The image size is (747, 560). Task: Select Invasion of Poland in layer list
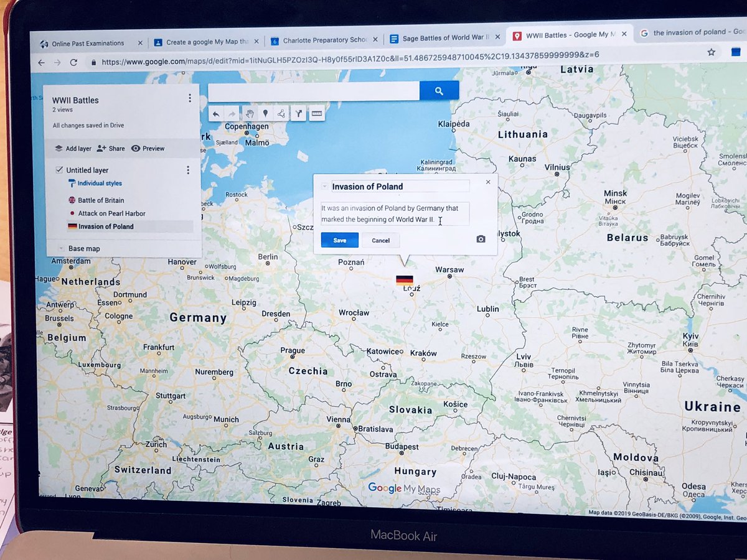coord(106,226)
